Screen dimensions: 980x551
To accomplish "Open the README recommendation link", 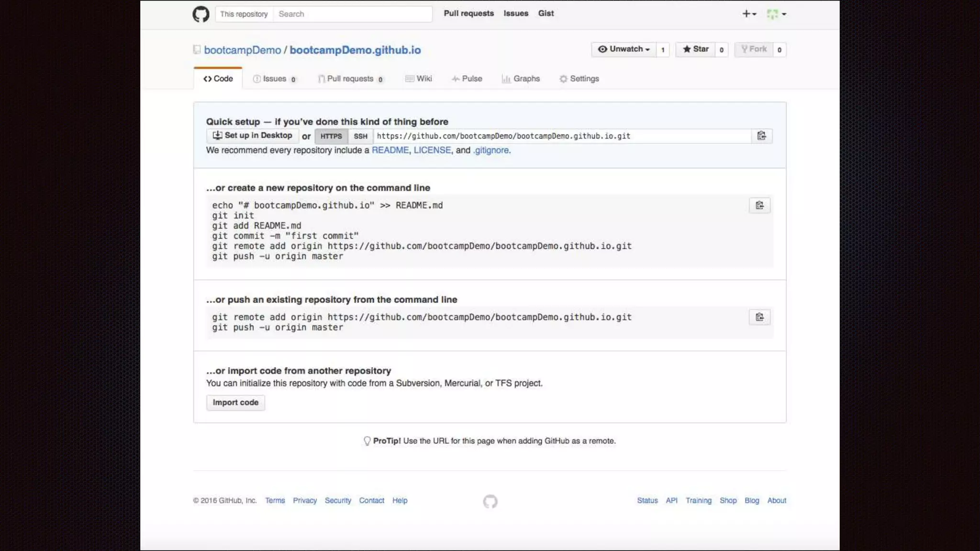I will [x=390, y=150].
